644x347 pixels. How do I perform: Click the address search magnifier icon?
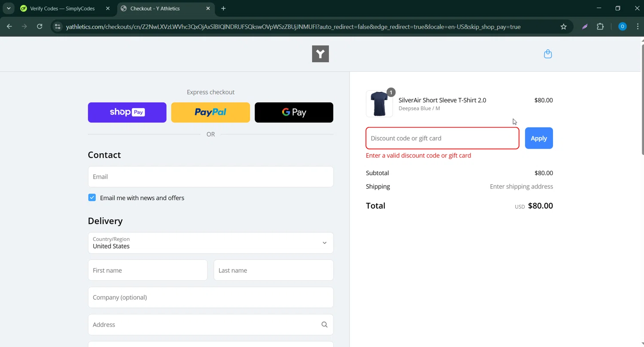325,325
